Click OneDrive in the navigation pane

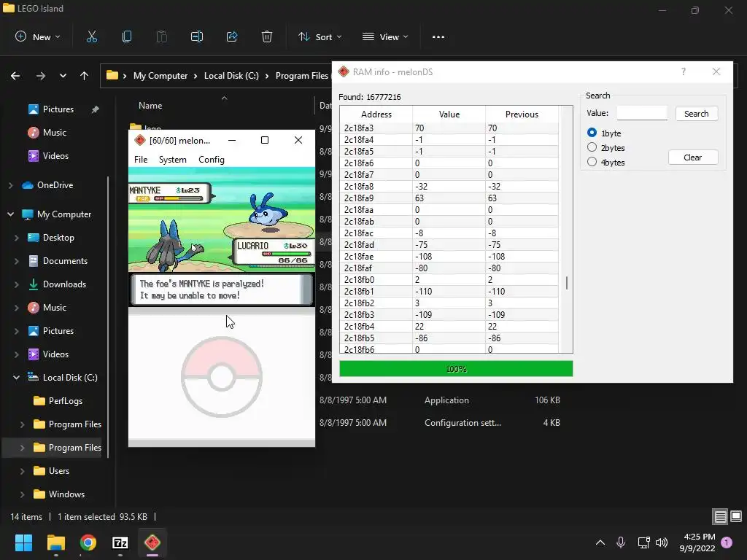(55, 184)
